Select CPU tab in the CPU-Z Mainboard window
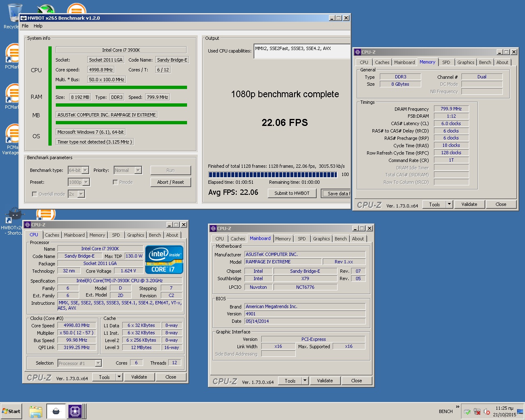525x420 pixels. point(220,239)
